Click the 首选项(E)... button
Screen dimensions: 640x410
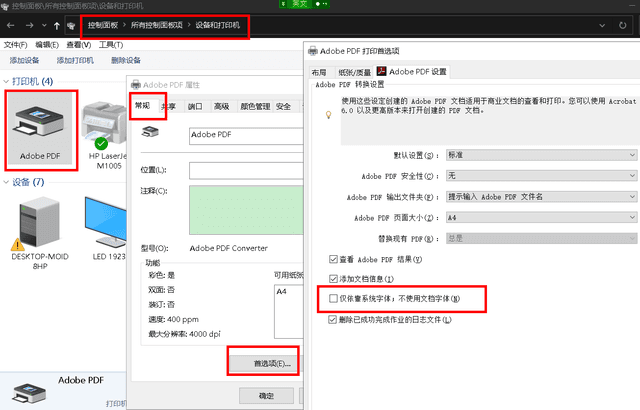coord(263,363)
